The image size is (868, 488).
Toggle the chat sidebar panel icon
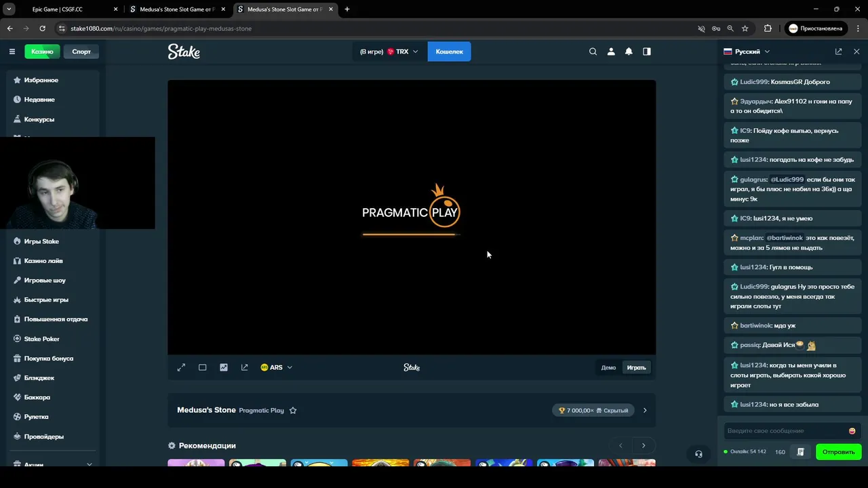click(x=647, y=52)
